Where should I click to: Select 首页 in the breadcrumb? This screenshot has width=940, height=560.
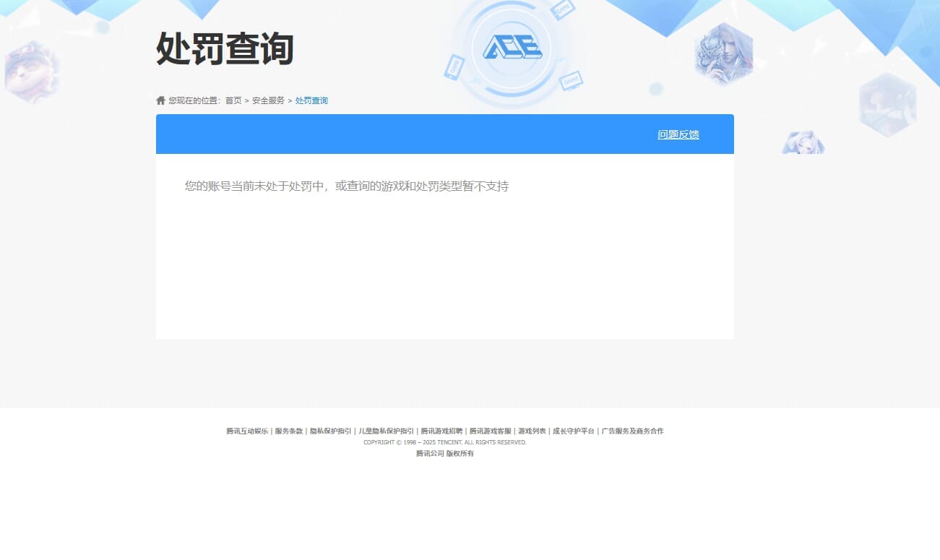click(x=232, y=100)
